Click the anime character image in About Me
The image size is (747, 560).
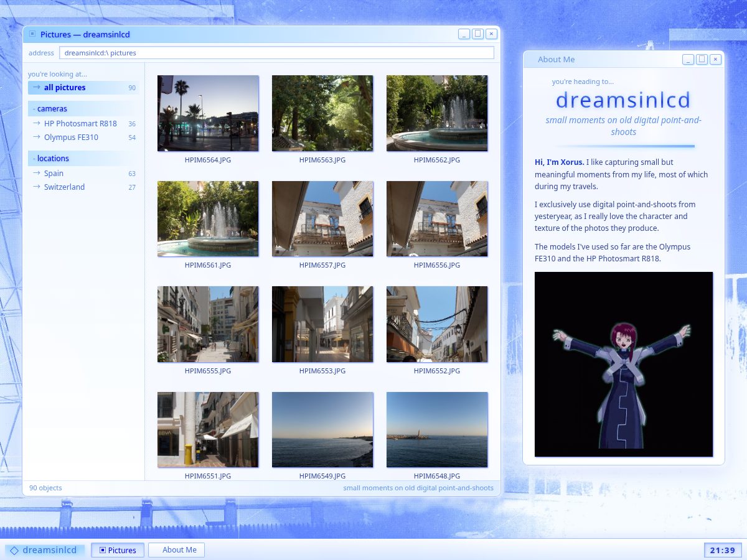click(x=624, y=364)
